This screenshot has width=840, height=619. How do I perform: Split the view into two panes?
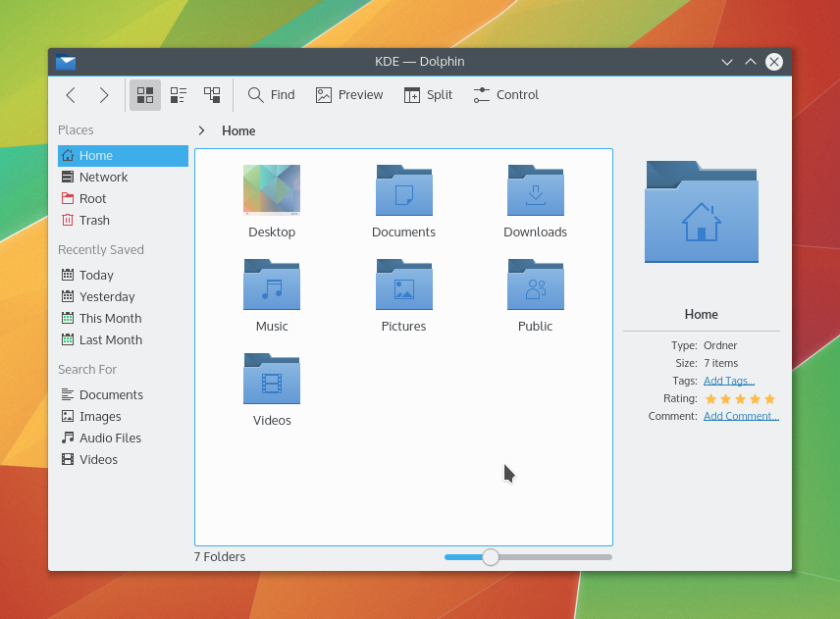pyautogui.click(x=428, y=95)
